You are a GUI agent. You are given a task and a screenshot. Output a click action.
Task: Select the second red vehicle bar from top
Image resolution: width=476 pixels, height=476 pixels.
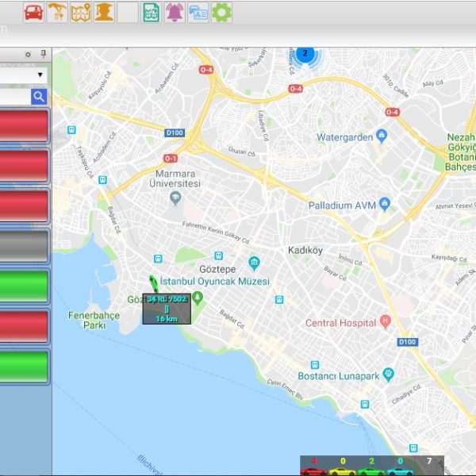(x=24, y=166)
